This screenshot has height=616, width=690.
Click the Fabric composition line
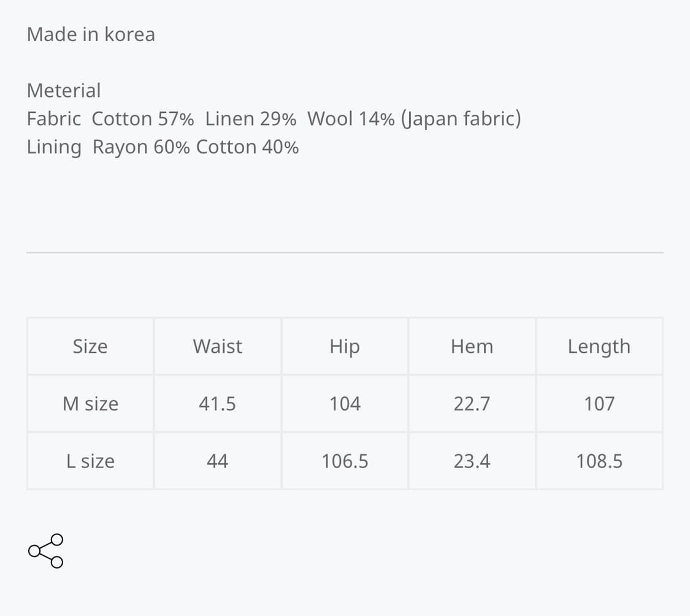(x=274, y=118)
